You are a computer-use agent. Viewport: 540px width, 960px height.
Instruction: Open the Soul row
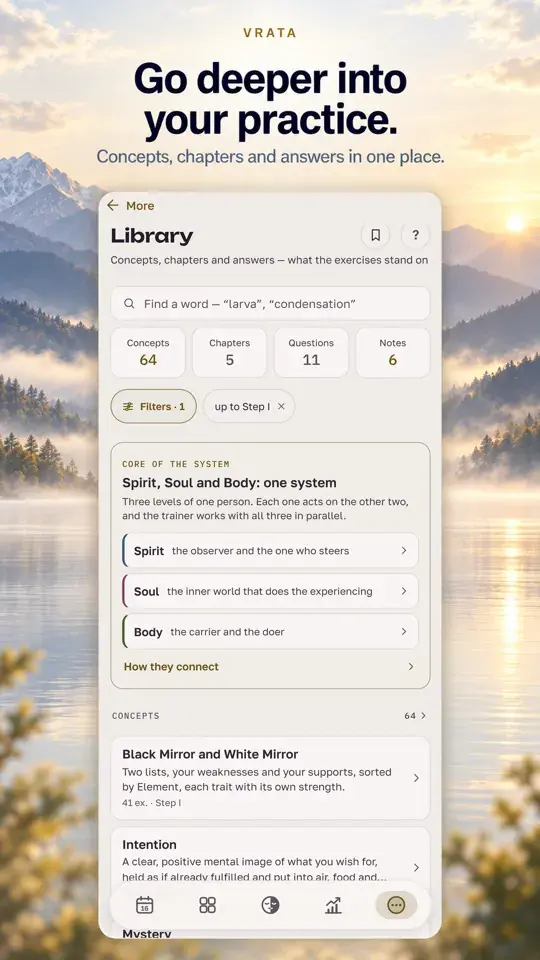click(x=270, y=591)
